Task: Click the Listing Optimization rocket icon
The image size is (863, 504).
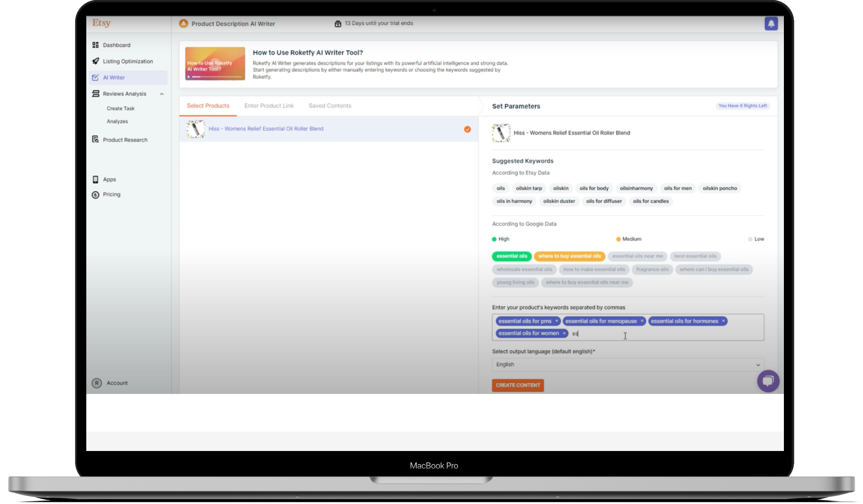Action: 95,61
